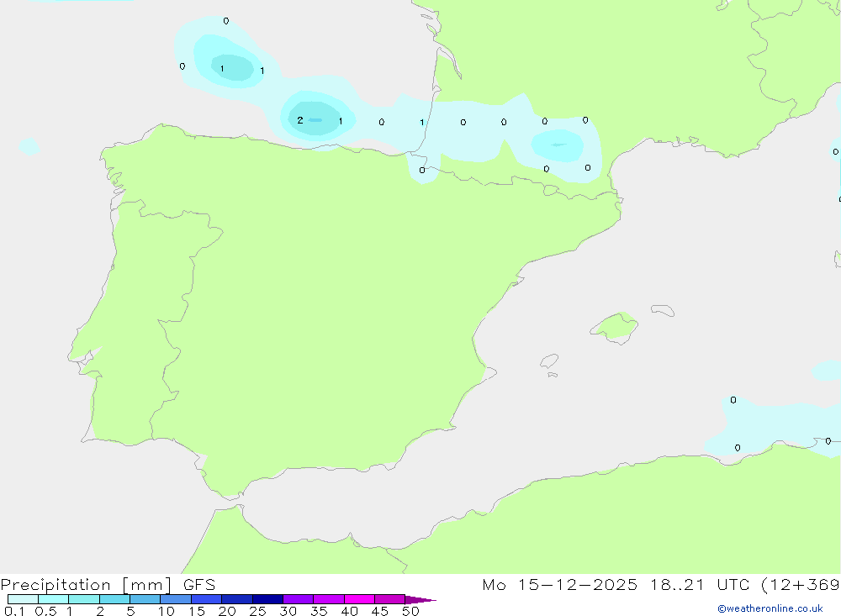Choose the 45–50 mm dark magenta legend swatch
The image size is (841, 616).
389,599
